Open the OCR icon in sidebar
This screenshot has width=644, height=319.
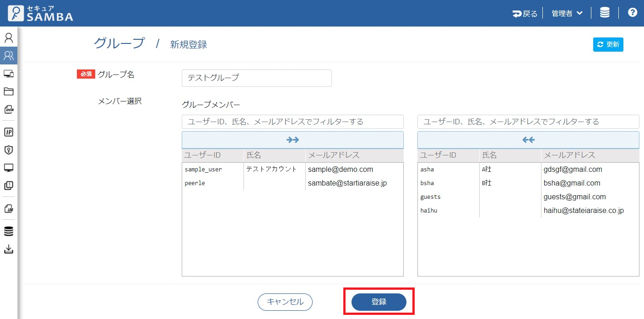(8, 110)
